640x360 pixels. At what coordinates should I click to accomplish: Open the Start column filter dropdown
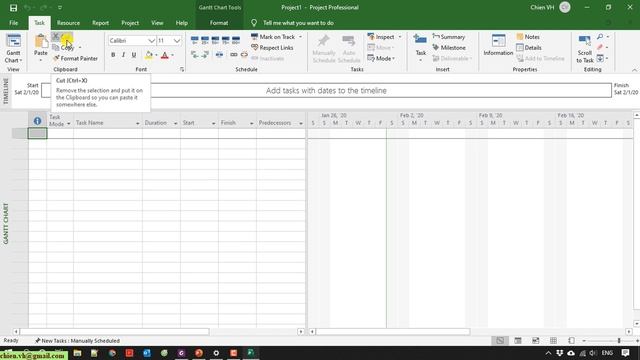213,123
